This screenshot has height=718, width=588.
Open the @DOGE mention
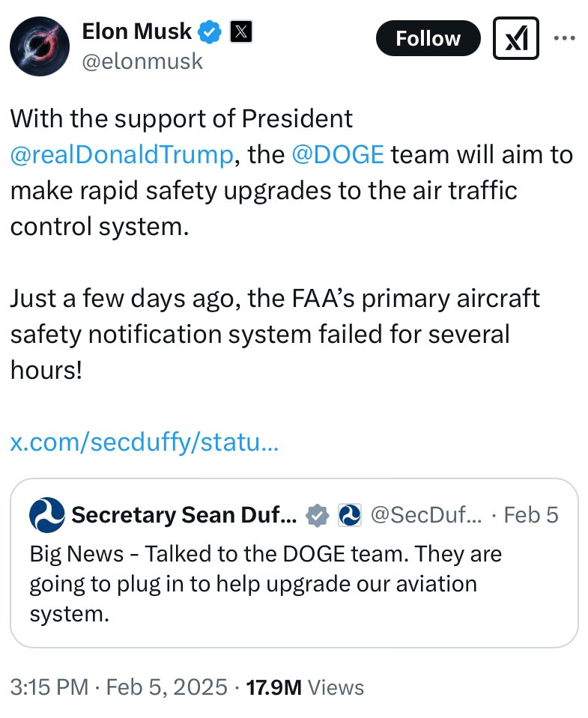coord(337,154)
